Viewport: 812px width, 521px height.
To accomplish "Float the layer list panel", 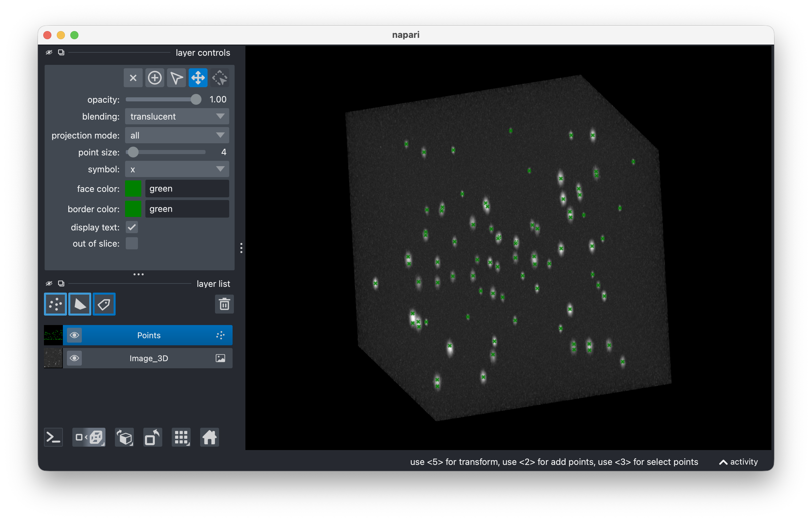I will [x=61, y=283].
